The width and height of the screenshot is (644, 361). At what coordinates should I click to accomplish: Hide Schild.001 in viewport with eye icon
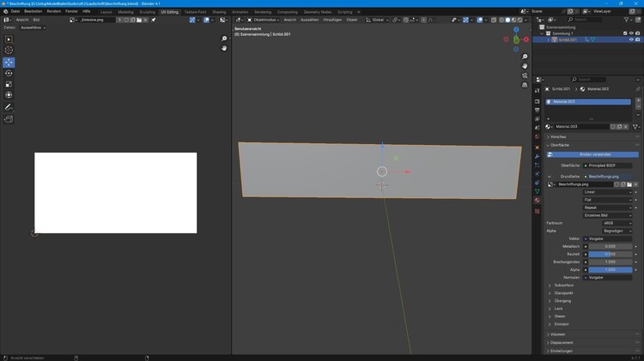(x=631, y=39)
